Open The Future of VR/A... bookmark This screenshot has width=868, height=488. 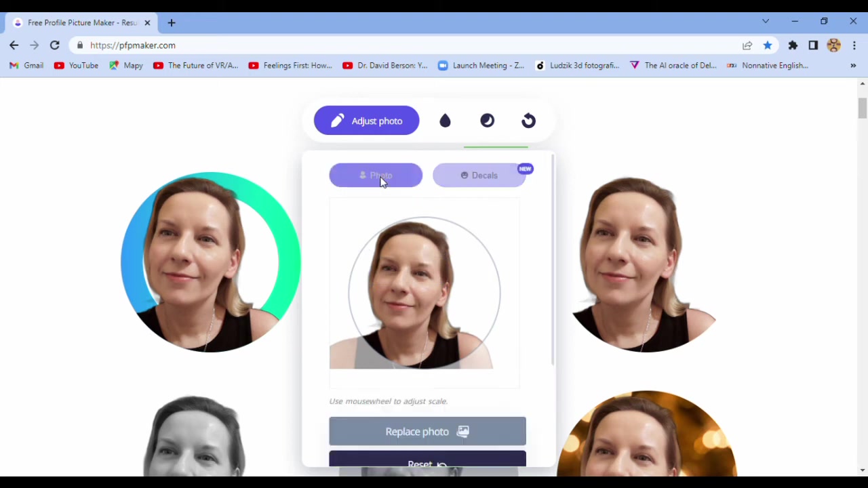[196, 66]
